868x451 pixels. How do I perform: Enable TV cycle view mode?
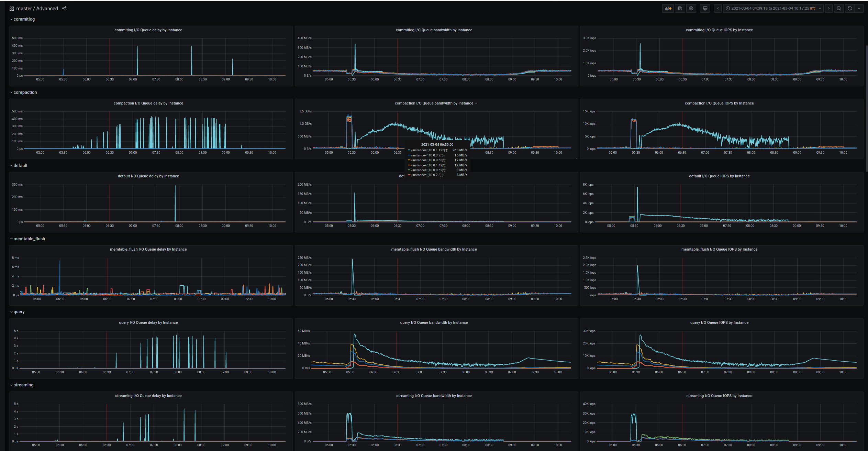(x=705, y=8)
